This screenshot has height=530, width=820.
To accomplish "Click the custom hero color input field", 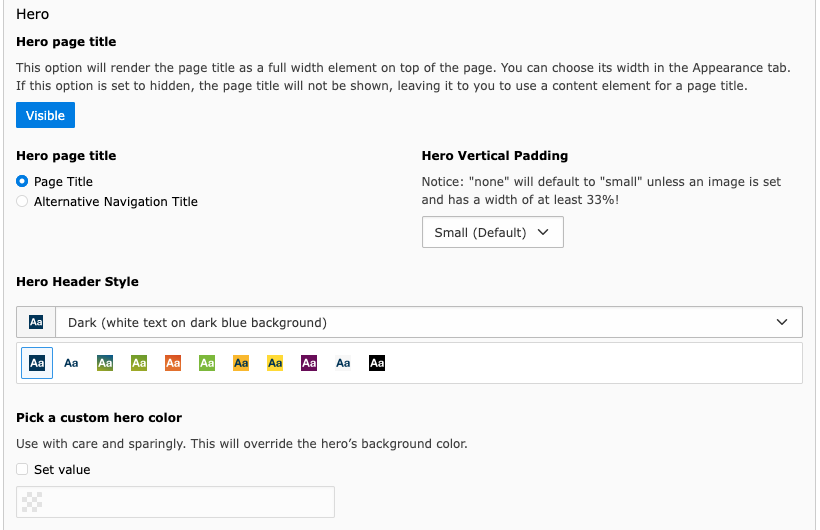I will tap(175, 502).
